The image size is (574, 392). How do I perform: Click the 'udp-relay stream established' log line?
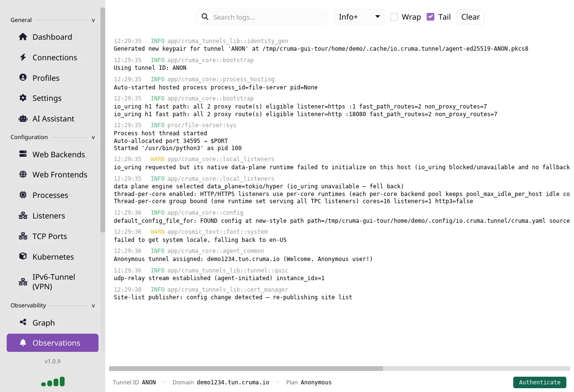(x=219, y=278)
